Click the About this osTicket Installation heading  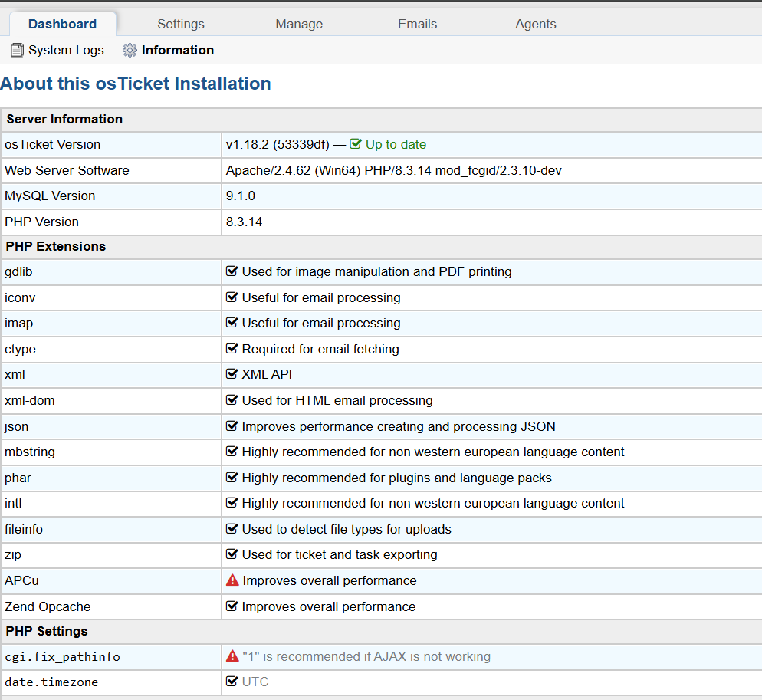tap(136, 84)
